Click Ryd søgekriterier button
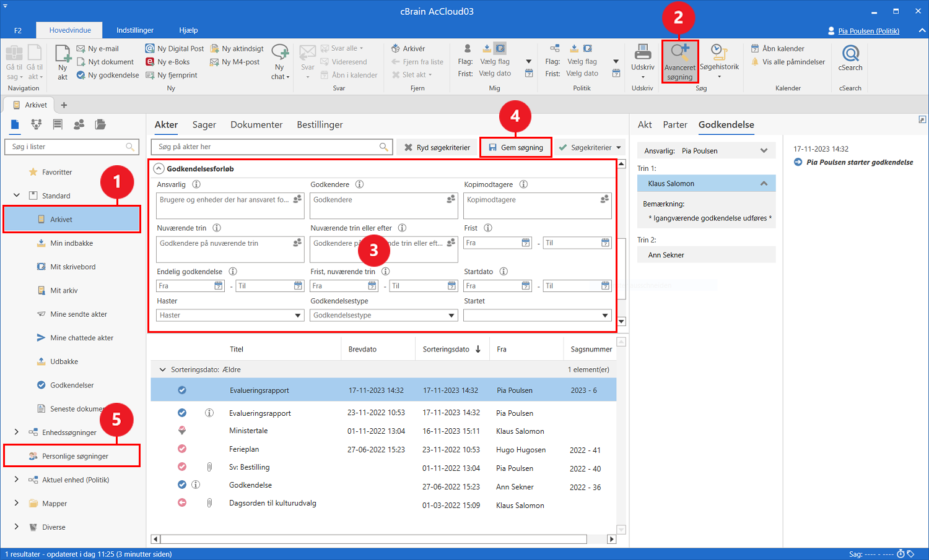 click(437, 147)
